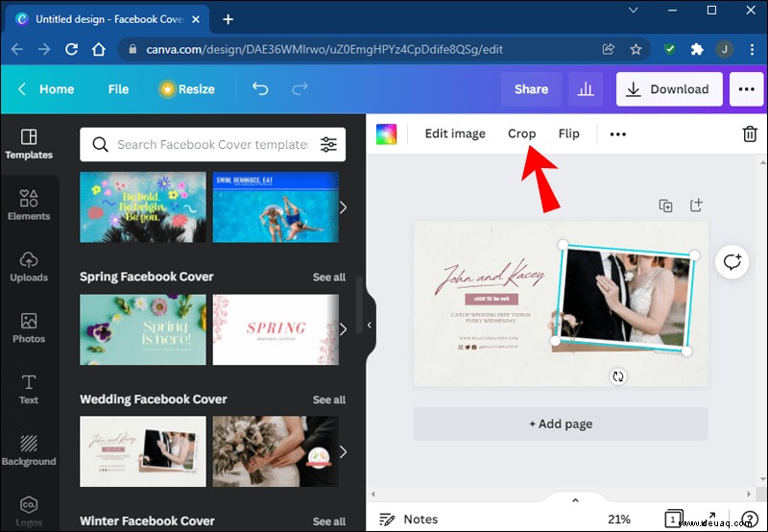Screen dimensions: 768x532
Task: Show more Spring Facebook Cover templates
Action: click(344, 329)
